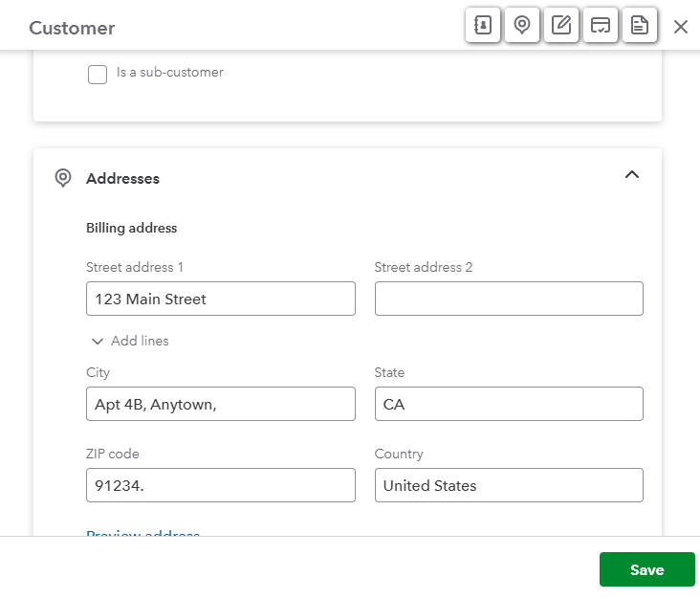
Task: Click the Is a sub-customer label
Action: pos(170,72)
